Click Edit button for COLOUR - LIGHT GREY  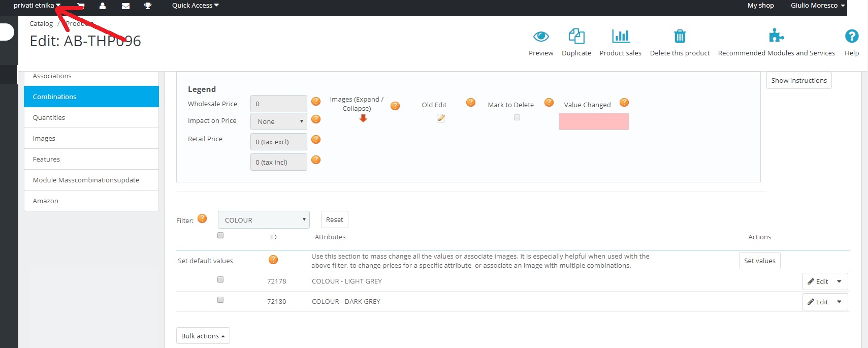tap(818, 281)
